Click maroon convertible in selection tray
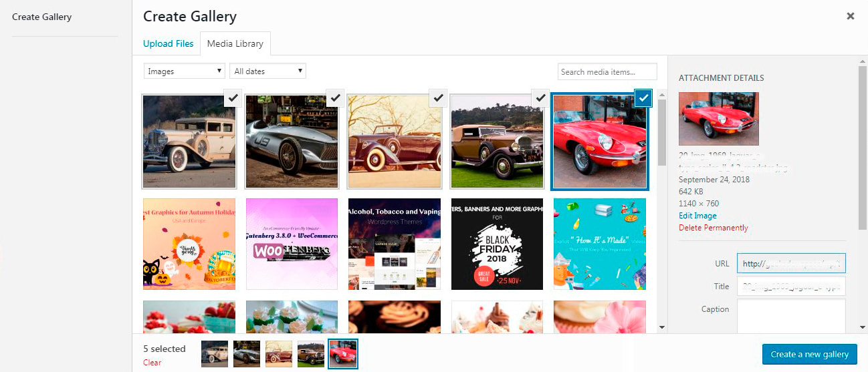Image resolution: width=868 pixels, height=372 pixels. pos(279,354)
